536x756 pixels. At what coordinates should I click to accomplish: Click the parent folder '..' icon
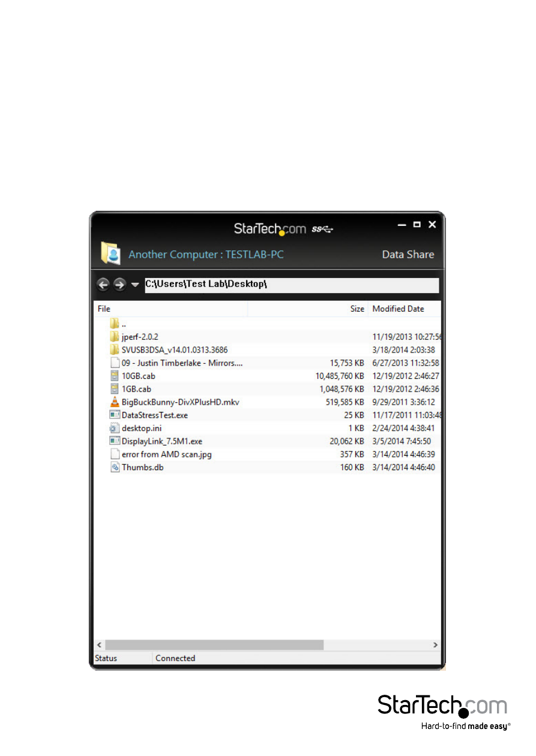[115, 324]
